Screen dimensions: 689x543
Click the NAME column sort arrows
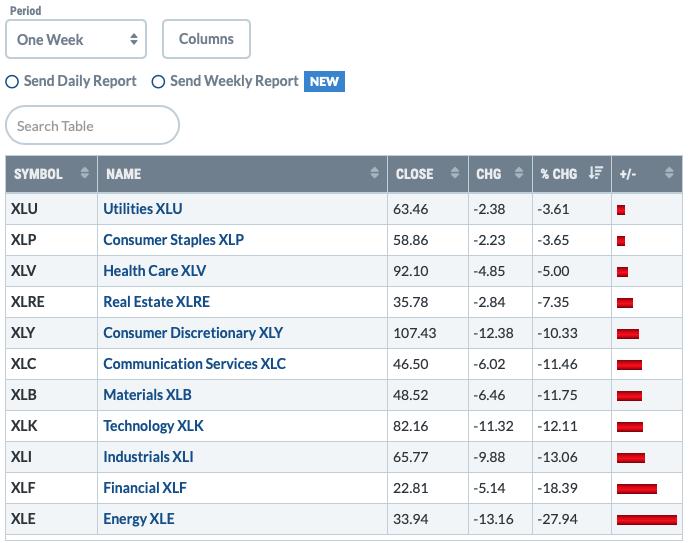pos(374,173)
